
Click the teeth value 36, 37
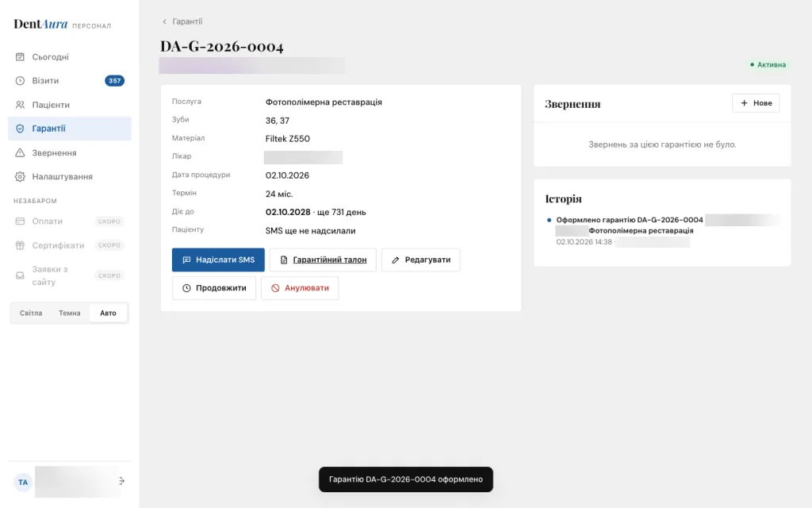coord(277,121)
